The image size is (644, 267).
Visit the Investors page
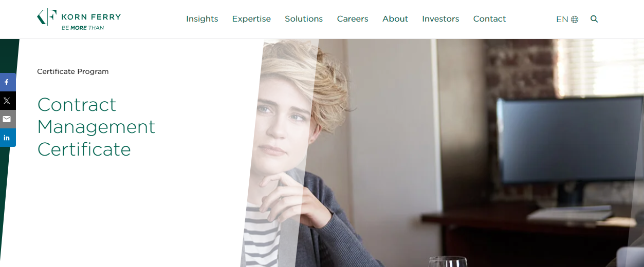point(440,19)
